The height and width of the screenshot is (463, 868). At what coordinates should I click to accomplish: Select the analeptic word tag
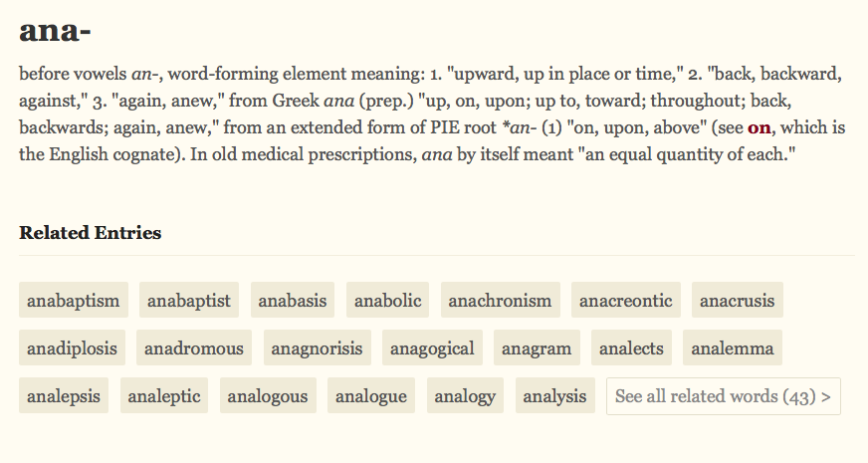(x=164, y=396)
